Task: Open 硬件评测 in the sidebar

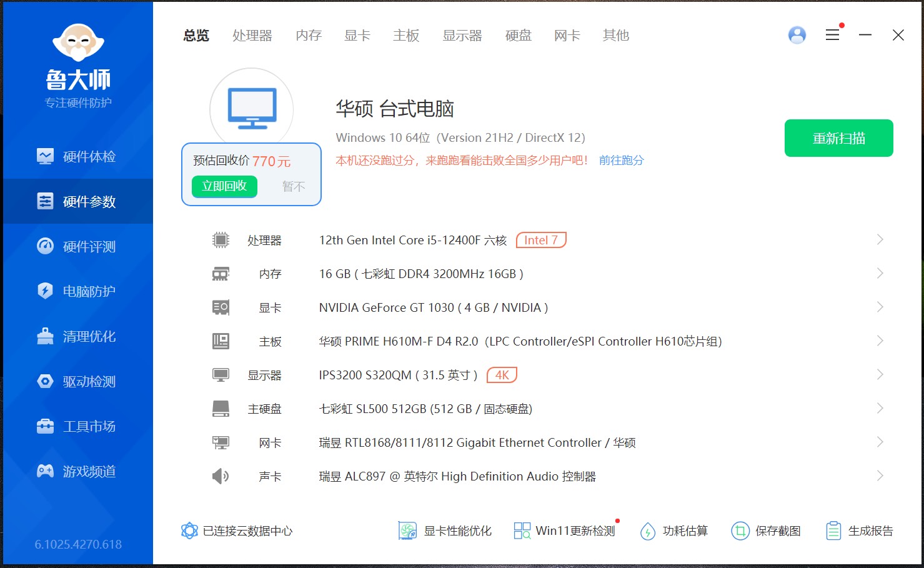Action: (x=77, y=246)
